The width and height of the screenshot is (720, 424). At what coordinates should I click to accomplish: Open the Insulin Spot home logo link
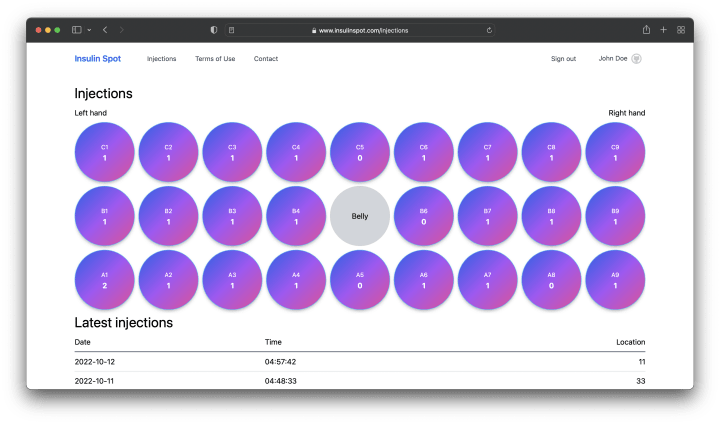click(98, 59)
